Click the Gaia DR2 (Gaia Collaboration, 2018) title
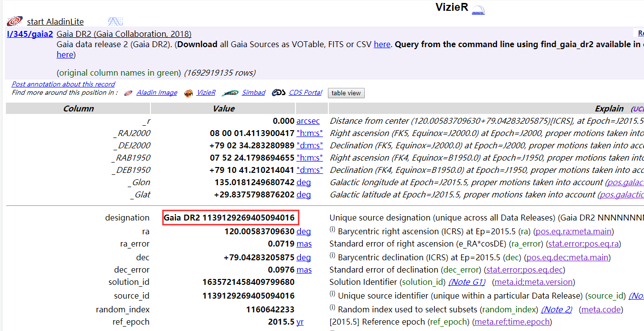 click(x=124, y=34)
